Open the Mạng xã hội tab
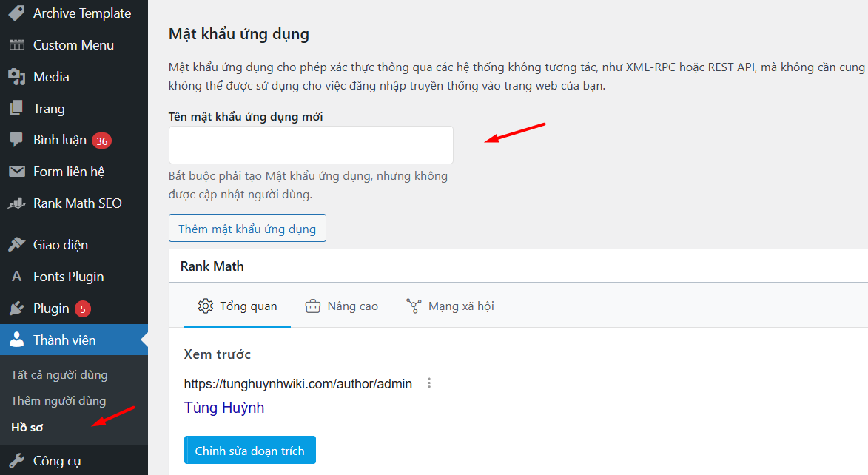 tap(450, 306)
